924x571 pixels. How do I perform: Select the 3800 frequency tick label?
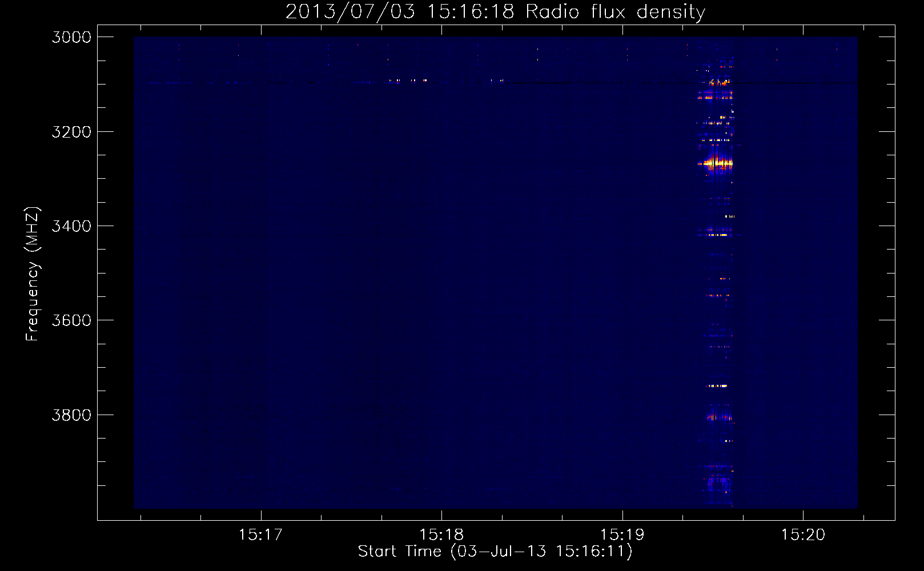tap(71, 415)
